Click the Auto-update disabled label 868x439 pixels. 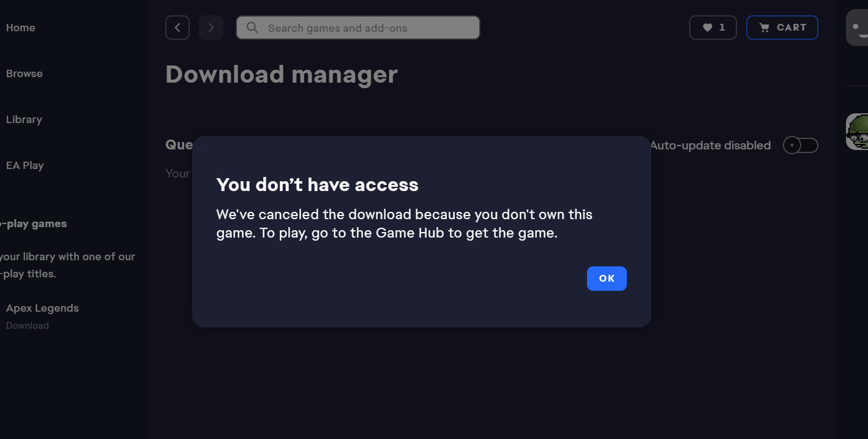(710, 146)
